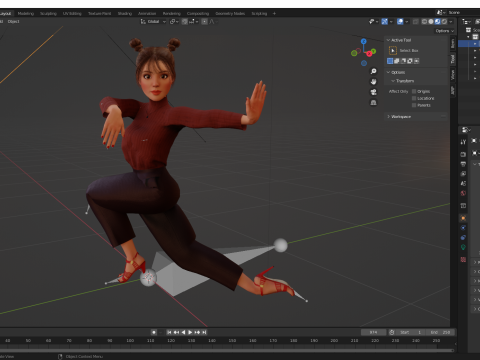Add a workspace with the plus button
Image resolution: width=480 pixels, height=360 pixels.
pyautogui.click(x=274, y=13)
